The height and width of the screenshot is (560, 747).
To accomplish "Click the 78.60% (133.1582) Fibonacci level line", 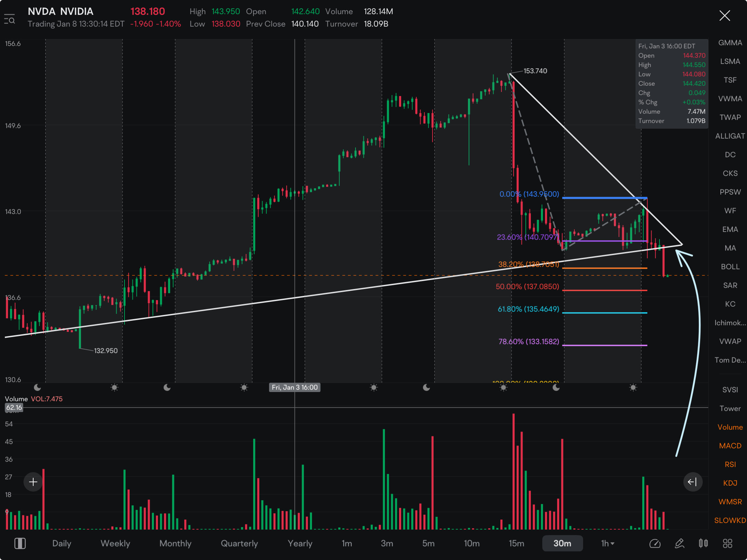I will click(x=605, y=345).
